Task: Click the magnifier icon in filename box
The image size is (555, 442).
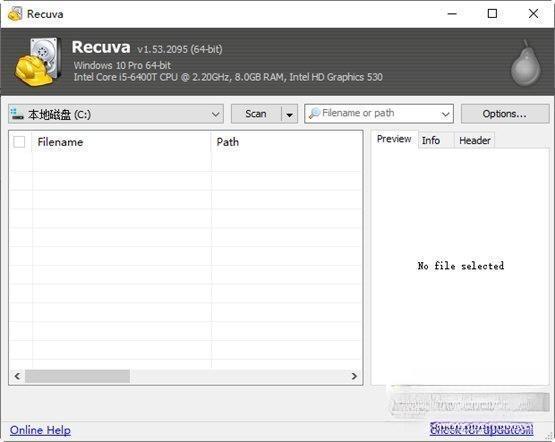Action: [x=314, y=114]
